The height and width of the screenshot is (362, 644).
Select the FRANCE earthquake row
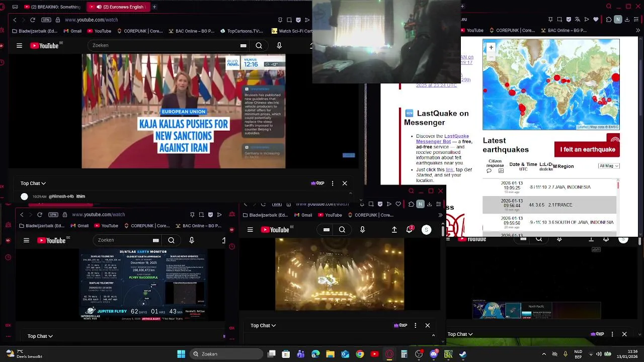[x=549, y=205]
